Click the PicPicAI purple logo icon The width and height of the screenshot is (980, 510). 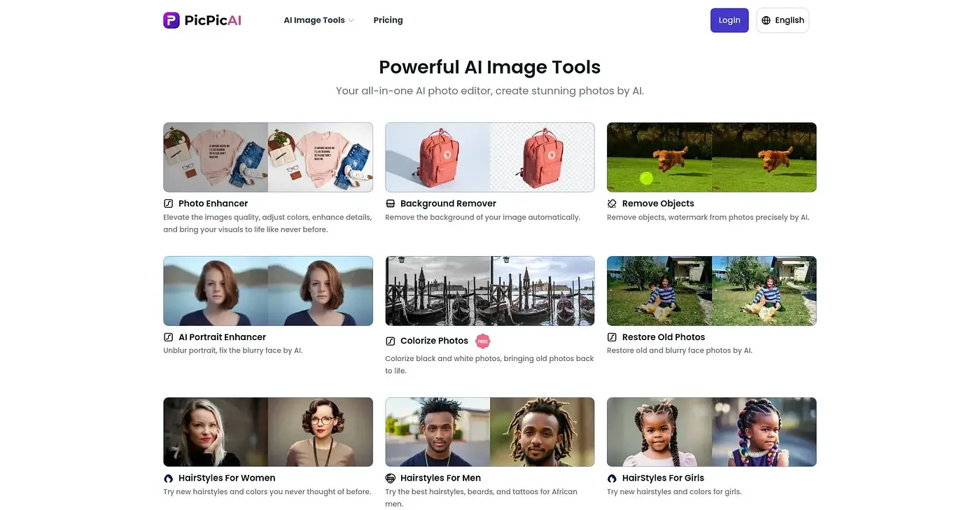click(171, 20)
